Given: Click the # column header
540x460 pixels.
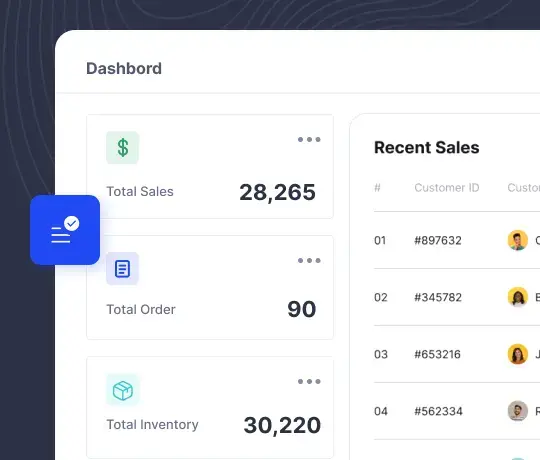Looking at the screenshot, I should click(377, 188).
